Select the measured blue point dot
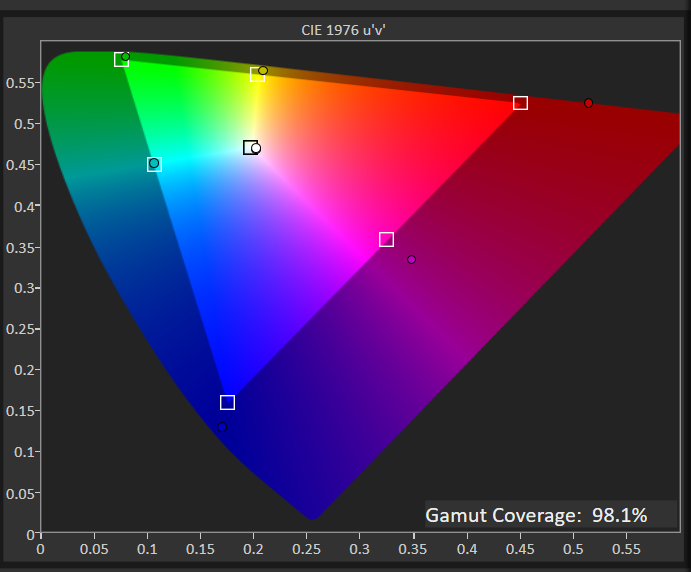The image size is (691, 572). (x=222, y=427)
